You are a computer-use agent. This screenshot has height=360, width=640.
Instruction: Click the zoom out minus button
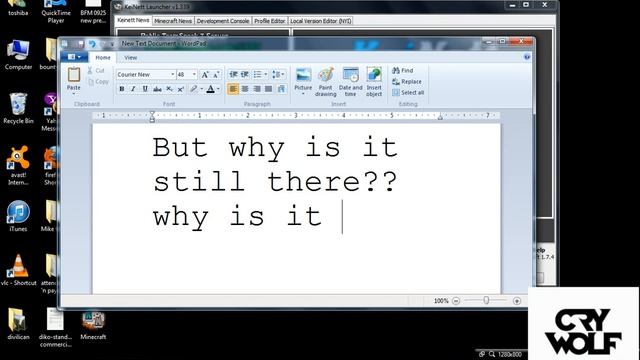point(456,301)
